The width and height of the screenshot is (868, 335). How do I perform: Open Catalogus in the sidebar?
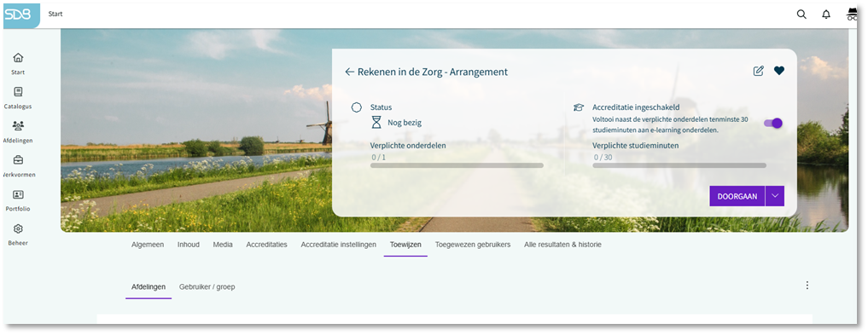[x=18, y=98]
